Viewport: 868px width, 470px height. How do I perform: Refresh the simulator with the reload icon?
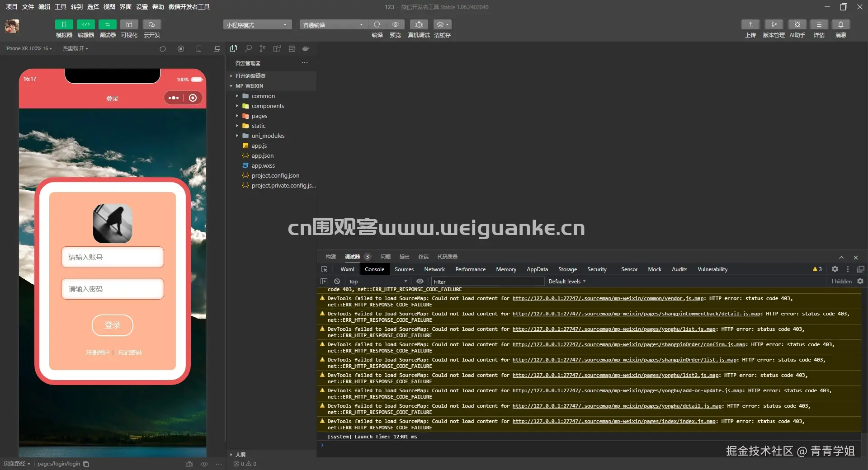pos(163,49)
